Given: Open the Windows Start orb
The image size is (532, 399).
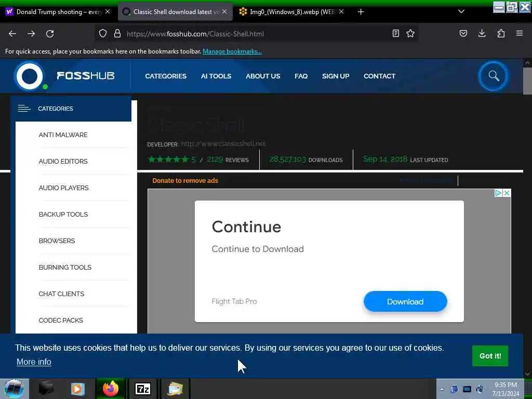Looking at the screenshot, I should [x=14, y=389].
